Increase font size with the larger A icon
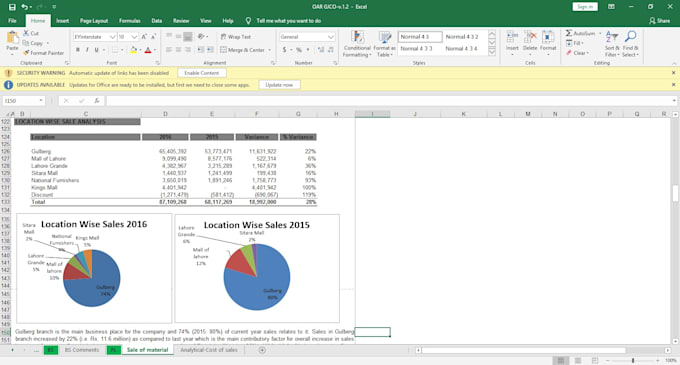Image resolution: width=680 pixels, height=365 pixels. coord(144,37)
